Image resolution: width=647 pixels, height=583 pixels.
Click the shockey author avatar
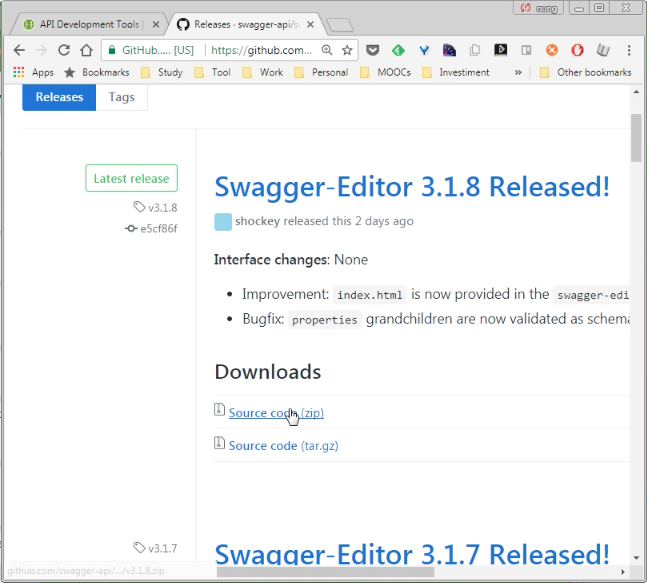click(x=223, y=222)
